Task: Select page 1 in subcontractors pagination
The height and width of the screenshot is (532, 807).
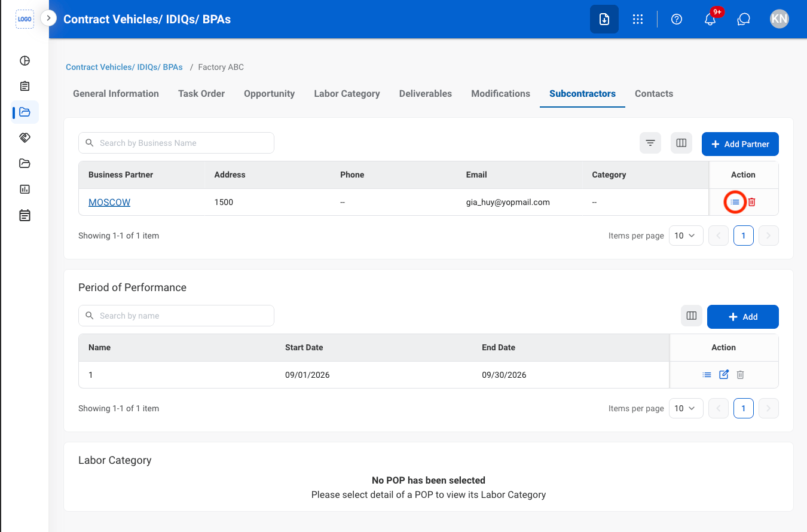Action: pyautogui.click(x=744, y=236)
